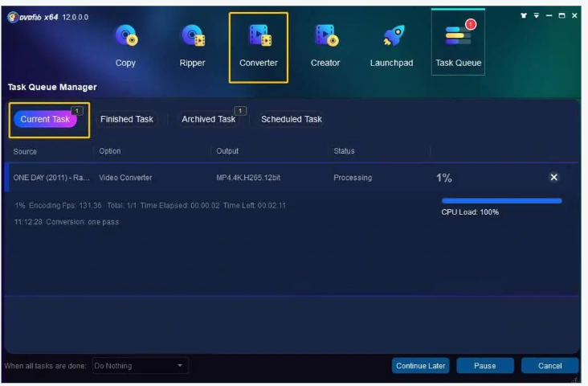Click the Option column header
The width and height of the screenshot is (588, 386).
point(110,151)
